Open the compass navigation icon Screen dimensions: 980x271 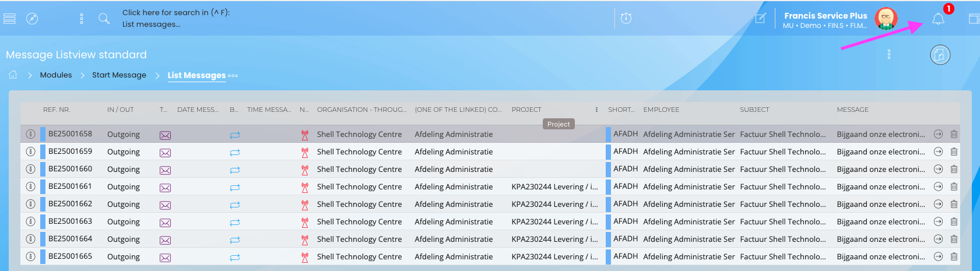point(32,19)
